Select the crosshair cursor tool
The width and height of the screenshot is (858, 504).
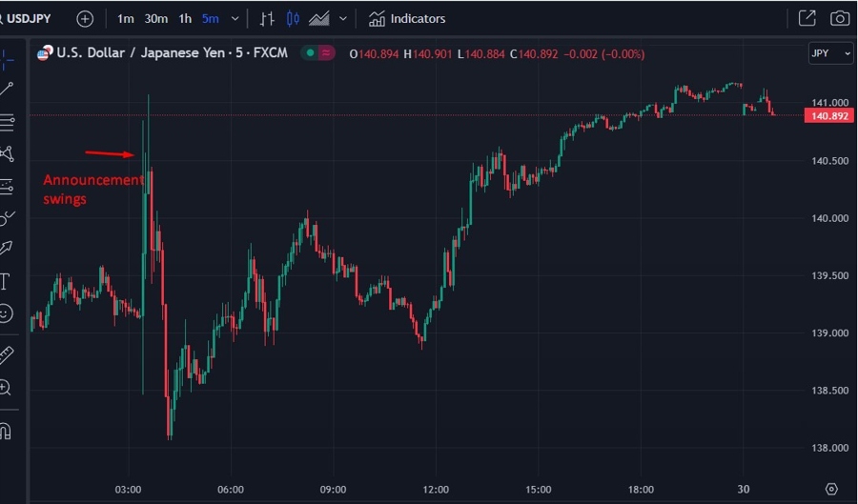pyautogui.click(x=7, y=60)
